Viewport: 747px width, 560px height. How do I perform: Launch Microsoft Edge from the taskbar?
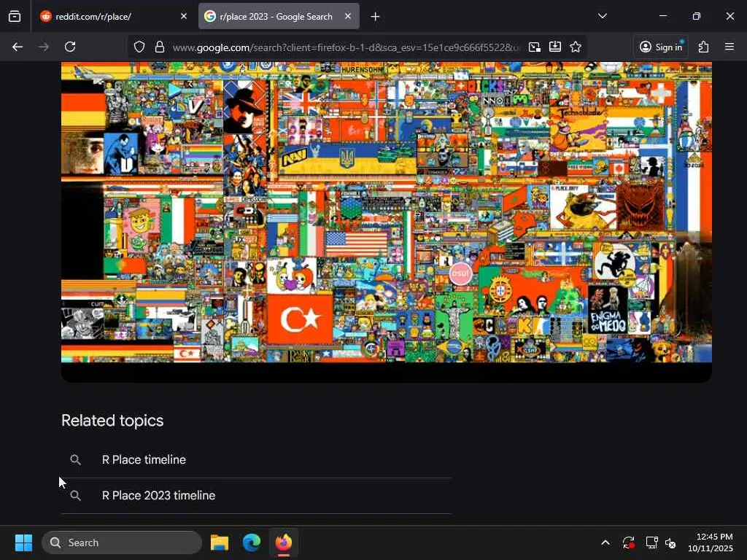(252, 542)
